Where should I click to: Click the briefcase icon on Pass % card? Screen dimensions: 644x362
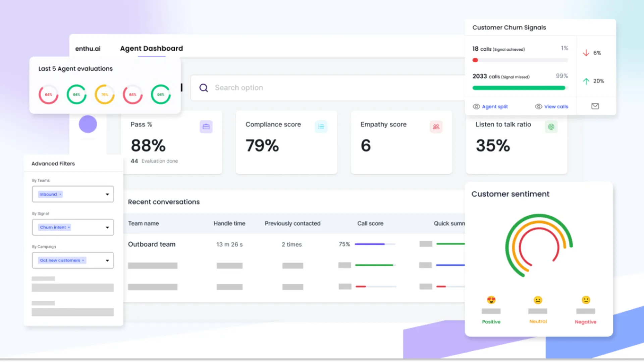(x=206, y=127)
